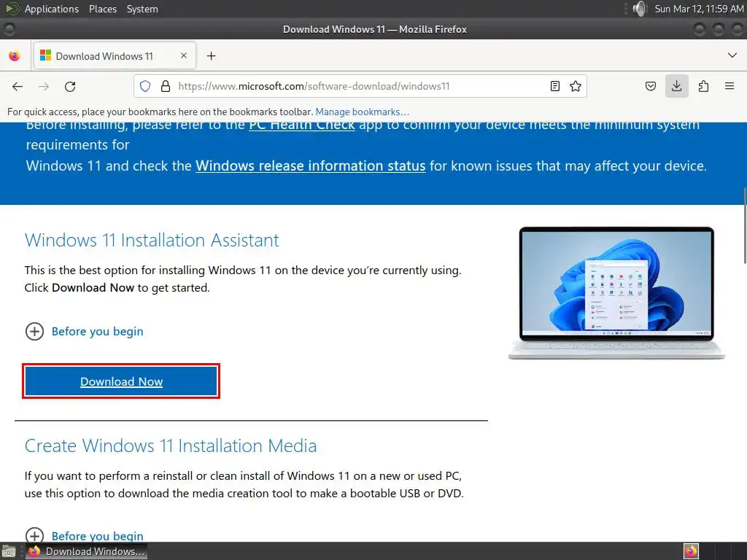The width and height of the screenshot is (747, 560).
Task: Expand Before you begin under Installation Assistant
Action: tap(85, 332)
